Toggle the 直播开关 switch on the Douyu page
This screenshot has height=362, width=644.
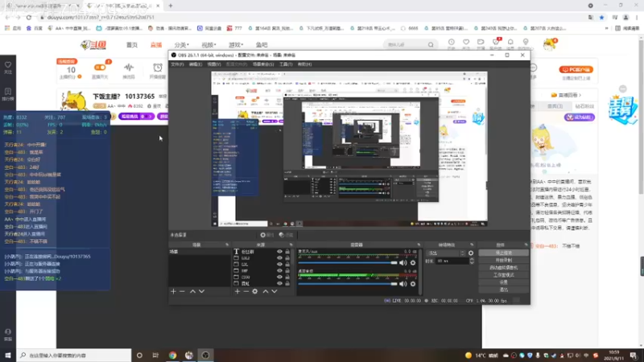point(99,68)
